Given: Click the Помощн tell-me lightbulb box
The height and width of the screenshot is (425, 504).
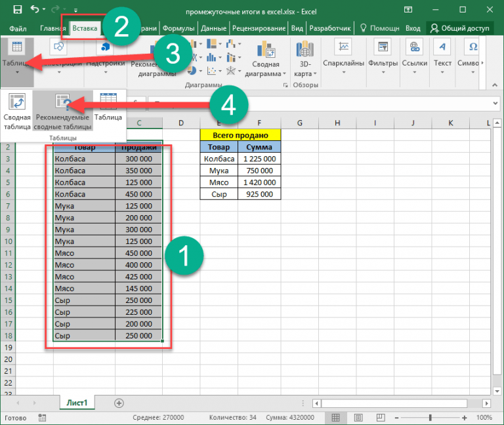Looking at the screenshot, I should tap(379, 28).
